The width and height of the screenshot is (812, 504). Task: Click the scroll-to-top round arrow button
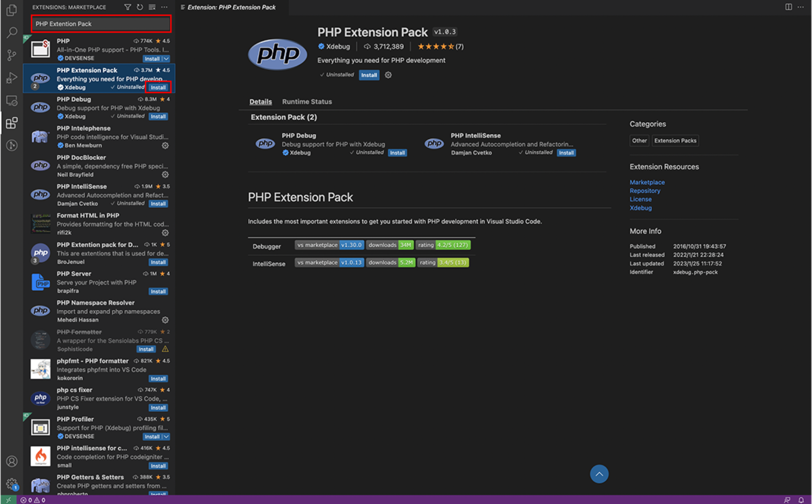click(x=599, y=474)
